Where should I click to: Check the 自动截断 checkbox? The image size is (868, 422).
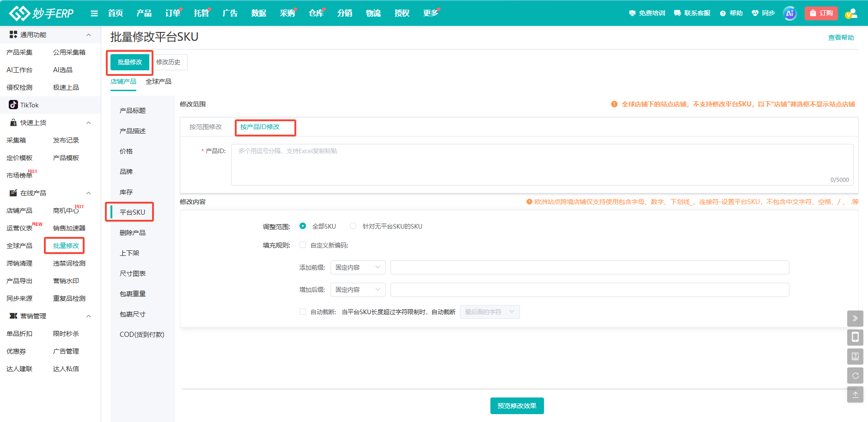[303, 312]
